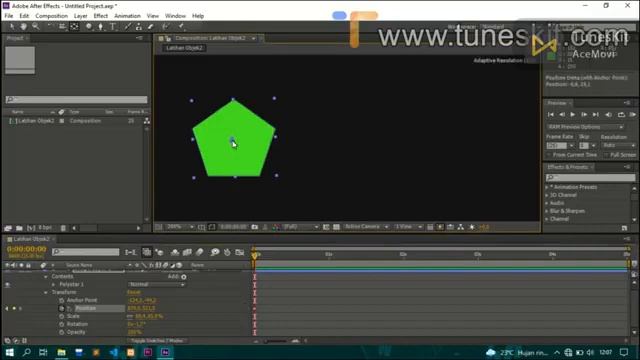Toggle loop option in Preview panel
Screen dimensions: 640x360
pyautogui.click(x=621, y=115)
